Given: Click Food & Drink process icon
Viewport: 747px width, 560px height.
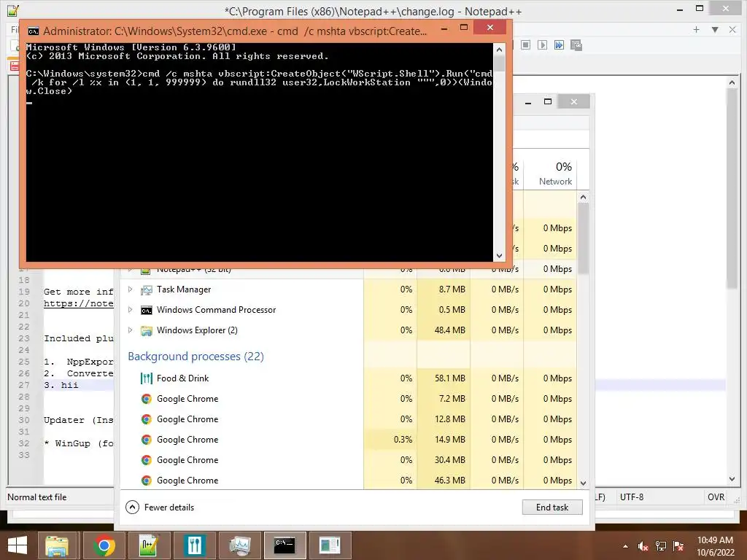Looking at the screenshot, I should [147, 378].
